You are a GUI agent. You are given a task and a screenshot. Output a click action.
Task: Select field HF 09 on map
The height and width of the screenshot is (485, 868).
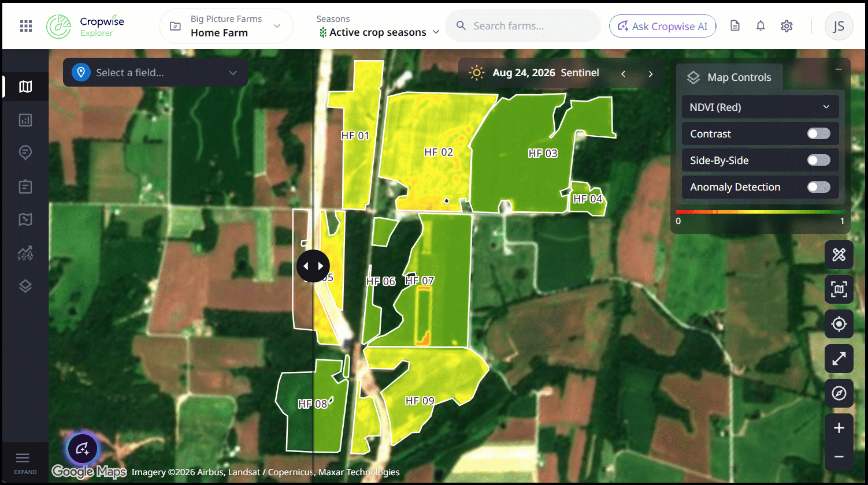(x=420, y=401)
